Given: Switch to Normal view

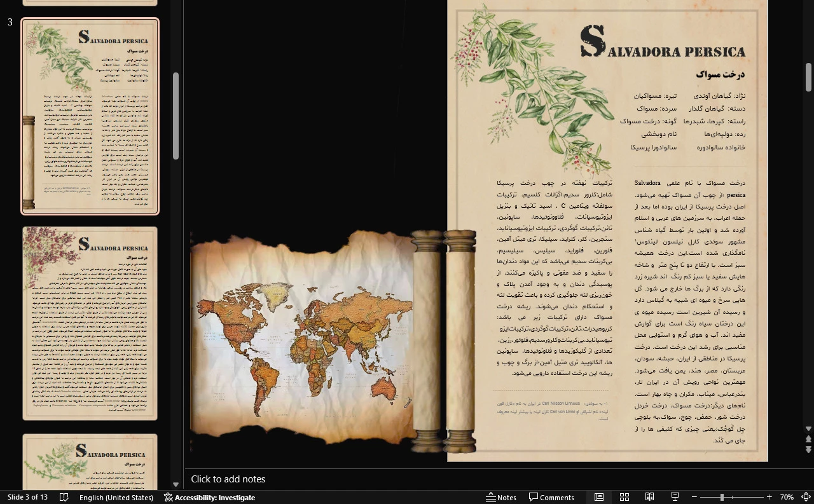Looking at the screenshot, I should (598, 497).
